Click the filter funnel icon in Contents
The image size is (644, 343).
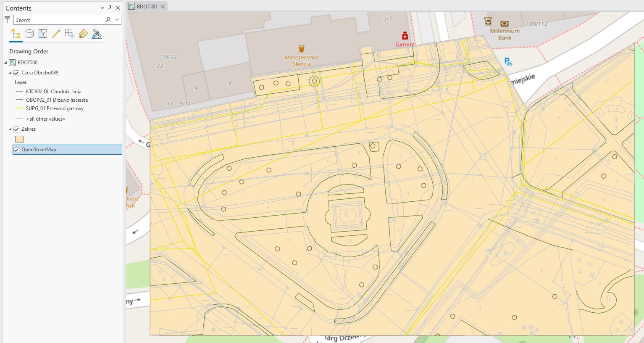[7, 20]
